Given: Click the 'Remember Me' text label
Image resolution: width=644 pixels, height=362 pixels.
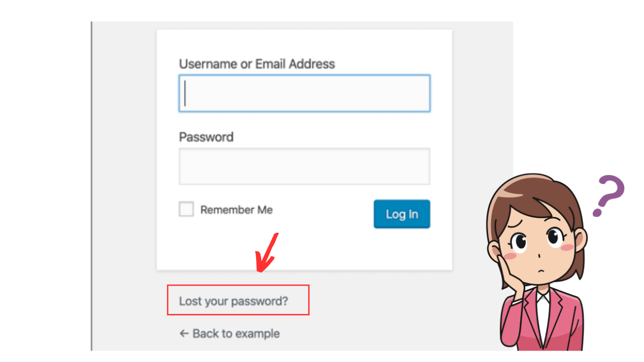Looking at the screenshot, I should click(235, 209).
